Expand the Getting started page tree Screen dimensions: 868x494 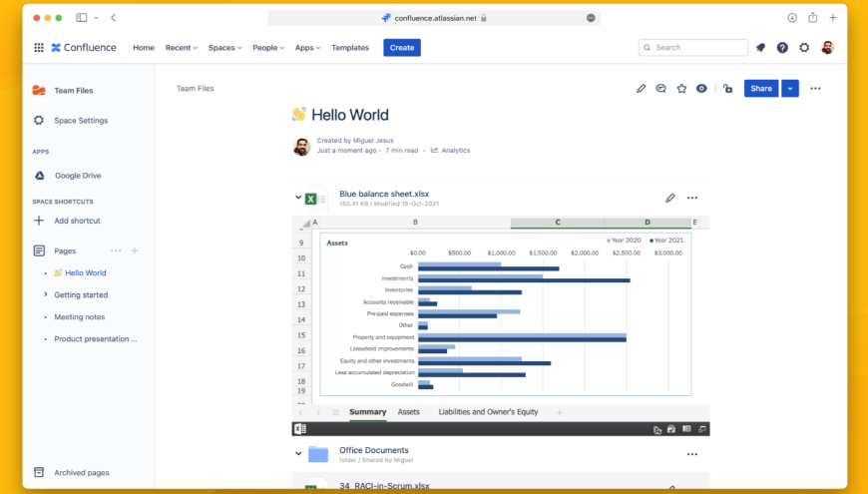pyautogui.click(x=45, y=294)
